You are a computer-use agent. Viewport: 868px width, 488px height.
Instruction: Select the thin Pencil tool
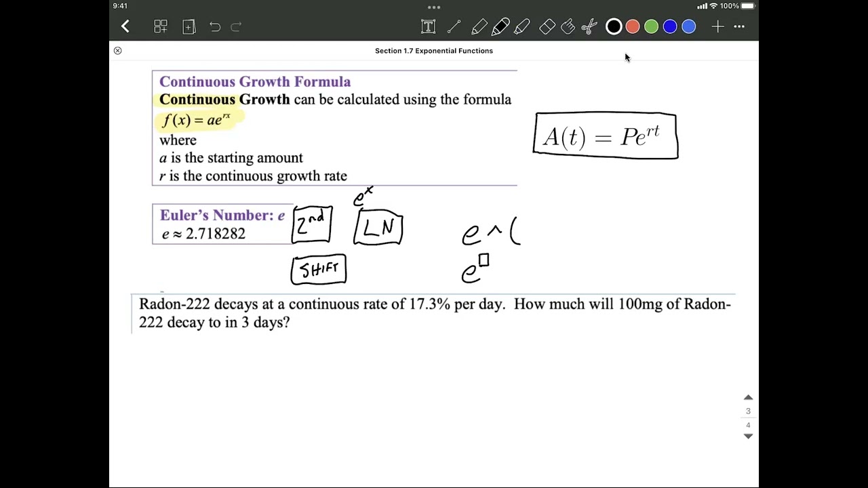click(x=478, y=26)
